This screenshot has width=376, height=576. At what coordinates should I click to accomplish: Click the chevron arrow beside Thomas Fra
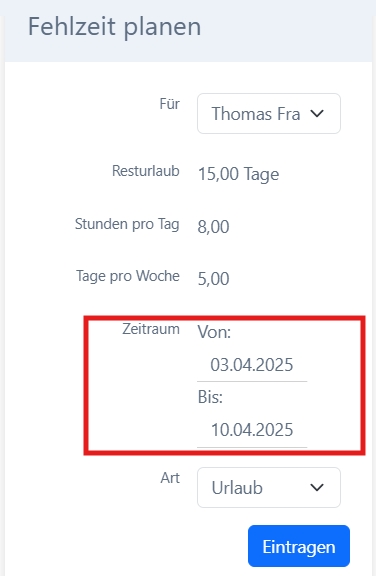click(x=317, y=114)
